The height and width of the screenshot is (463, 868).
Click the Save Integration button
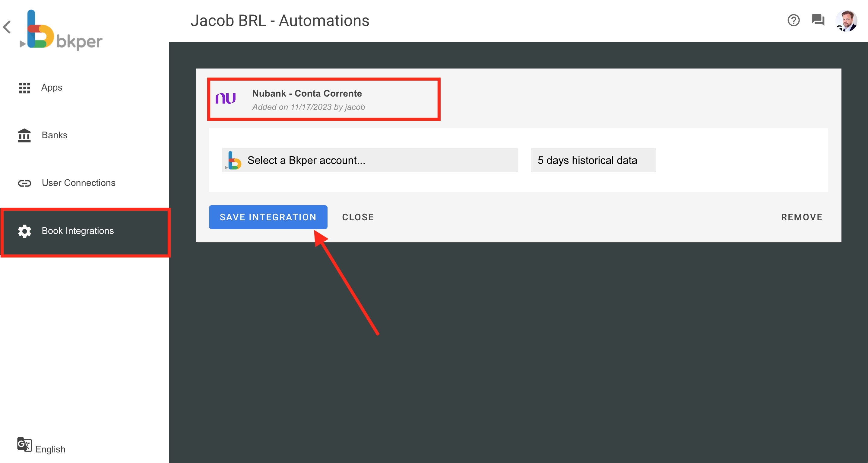pyautogui.click(x=268, y=217)
